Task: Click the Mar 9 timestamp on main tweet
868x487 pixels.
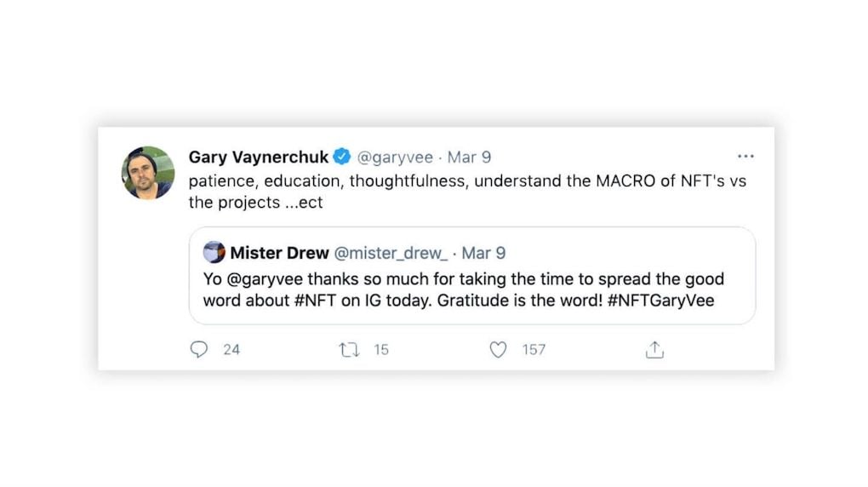Action: [x=469, y=157]
